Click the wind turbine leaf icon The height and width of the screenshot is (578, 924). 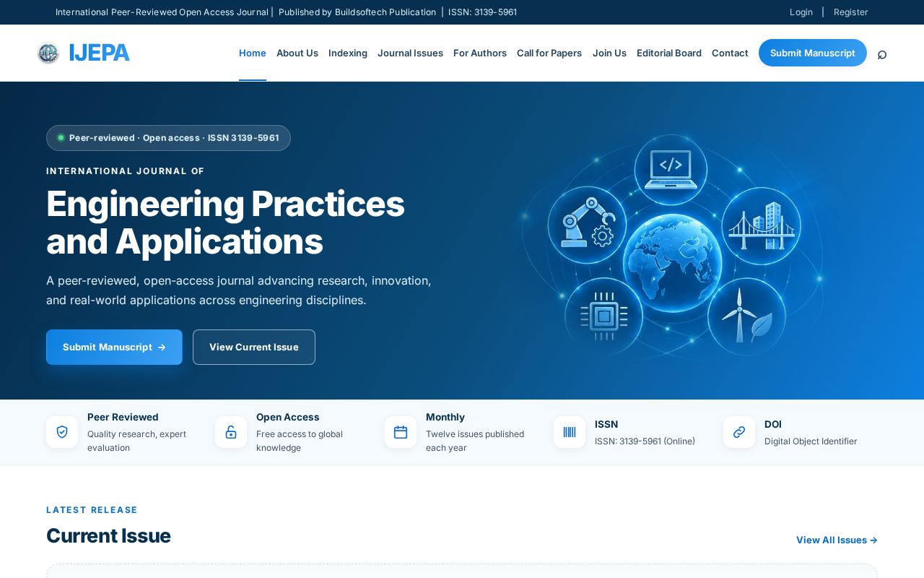click(746, 316)
